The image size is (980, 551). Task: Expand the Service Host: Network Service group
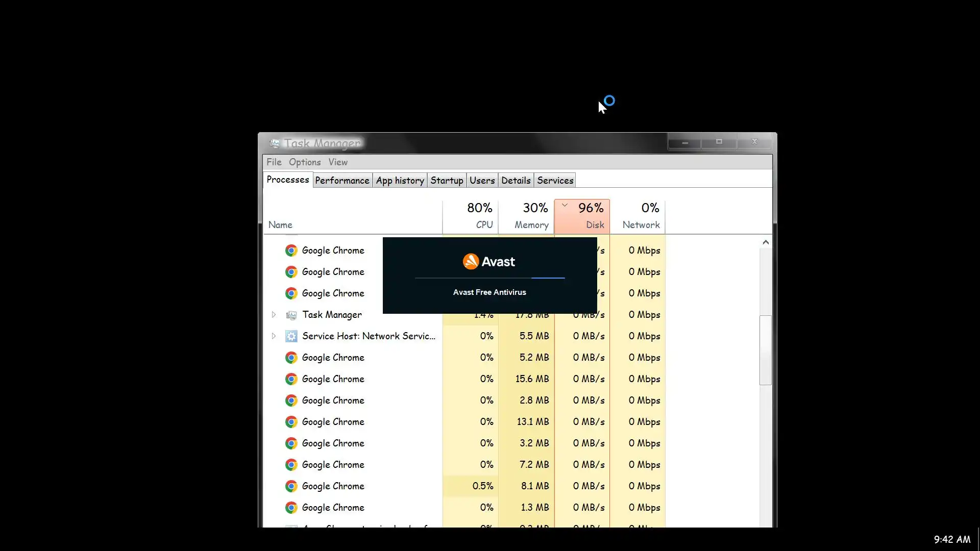274,336
